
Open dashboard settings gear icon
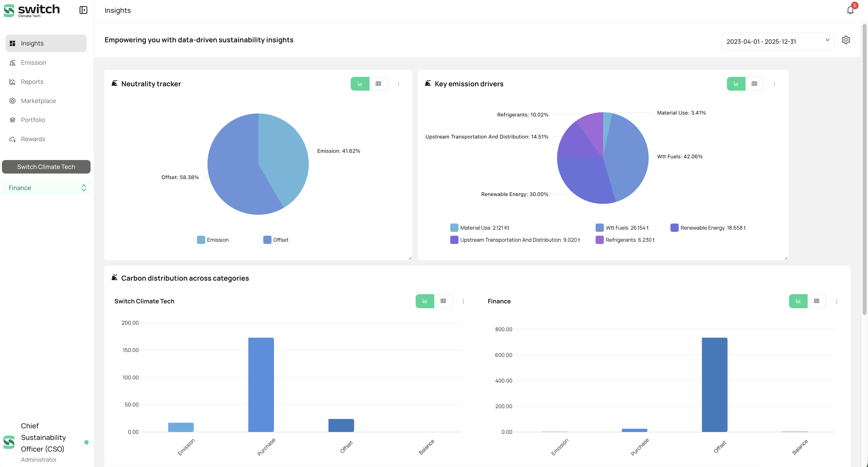click(x=846, y=40)
